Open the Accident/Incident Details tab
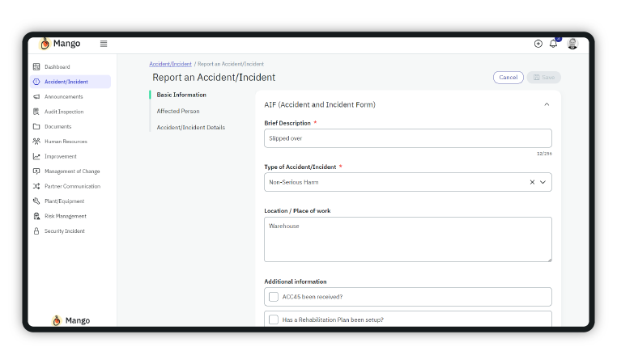The image size is (617, 364). click(191, 128)
